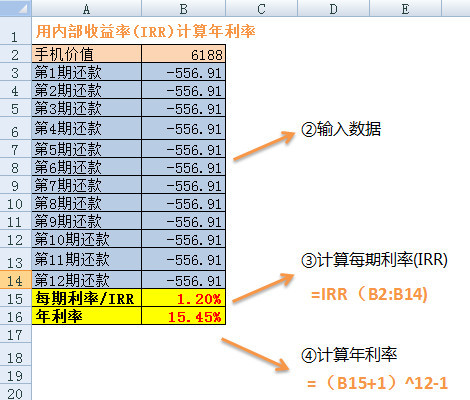The width and height of the screenshot is (470, 400).
Task: Click title cell 用内部收益率(IRR)计算年利率
Action: click(x=145, y=31)
